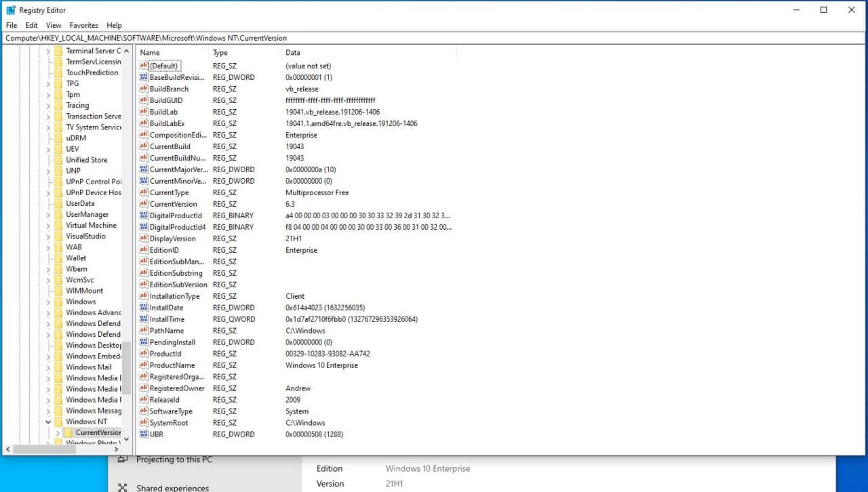868x492 pixels.
Task: Expand the Virtual Machine key
Action: 48,226
